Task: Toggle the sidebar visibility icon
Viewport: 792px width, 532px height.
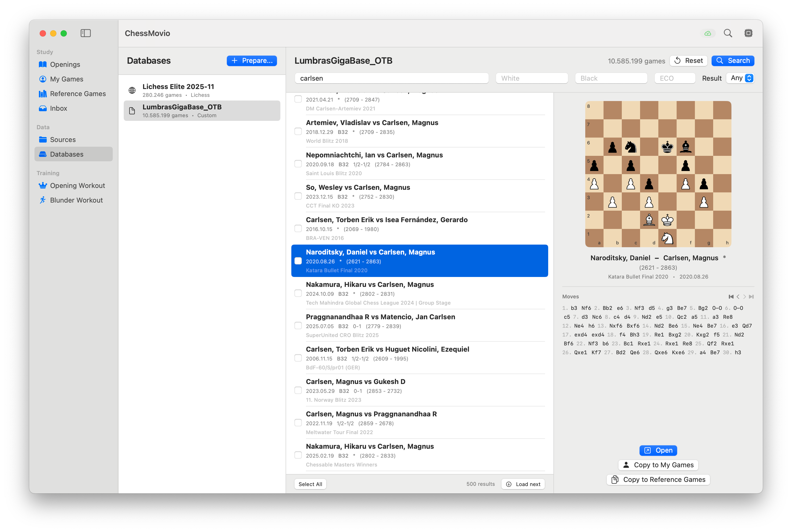Action: pos(85,33)
